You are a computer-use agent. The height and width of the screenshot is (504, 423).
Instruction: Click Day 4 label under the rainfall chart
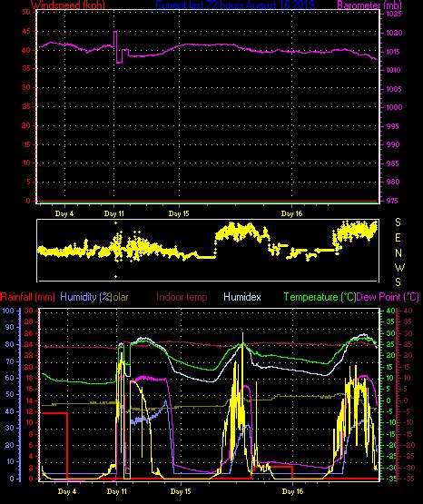point(67,491)
